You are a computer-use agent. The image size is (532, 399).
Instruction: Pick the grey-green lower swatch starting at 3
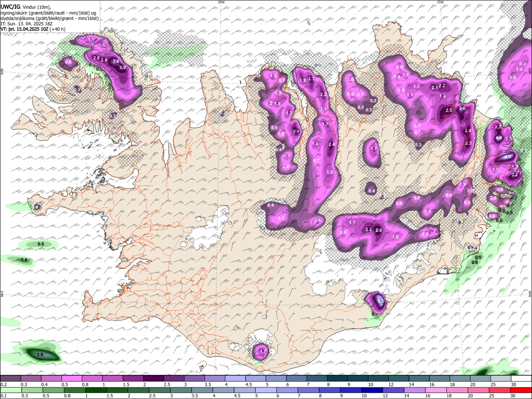click(x=182, y=390)
